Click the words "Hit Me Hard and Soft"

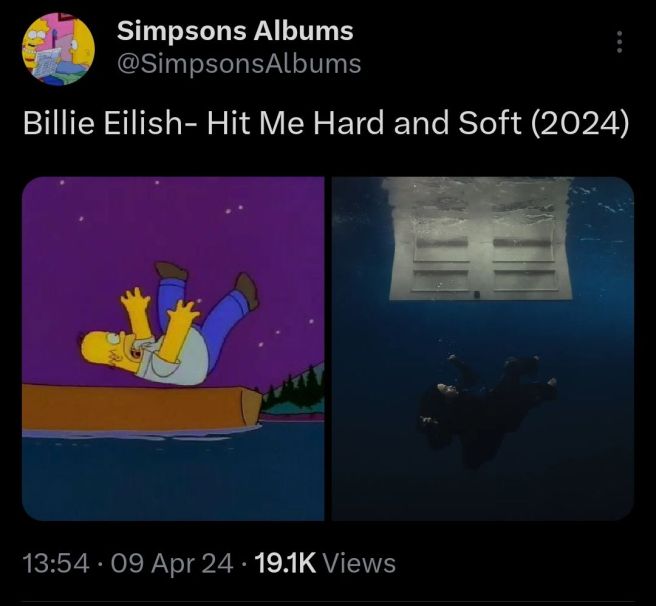point(364,123)
